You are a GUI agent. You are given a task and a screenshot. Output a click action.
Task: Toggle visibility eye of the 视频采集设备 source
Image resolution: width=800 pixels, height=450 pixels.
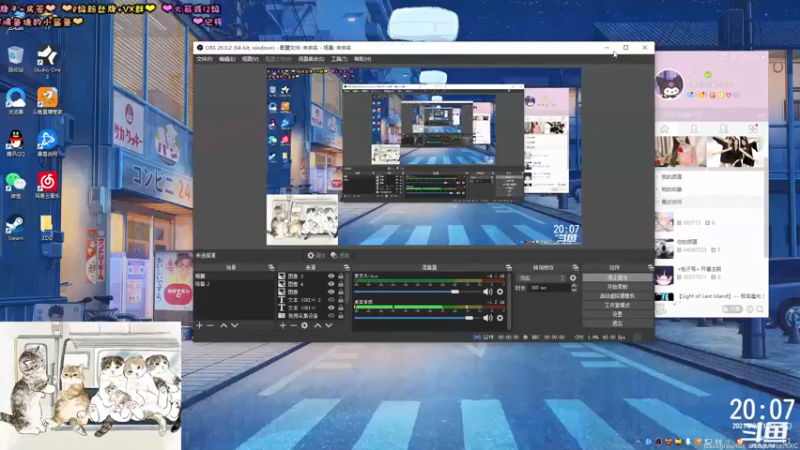(331, 316)
